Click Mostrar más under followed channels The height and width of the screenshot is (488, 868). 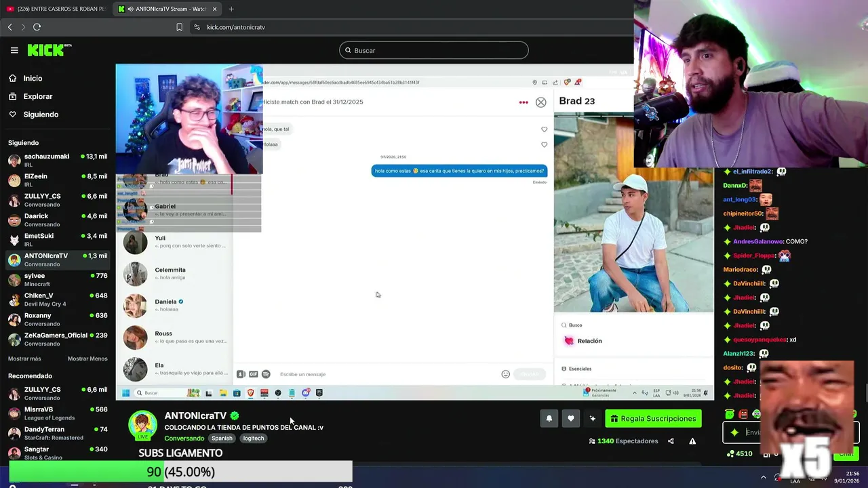pyautogui.click(x=24, y=359)
